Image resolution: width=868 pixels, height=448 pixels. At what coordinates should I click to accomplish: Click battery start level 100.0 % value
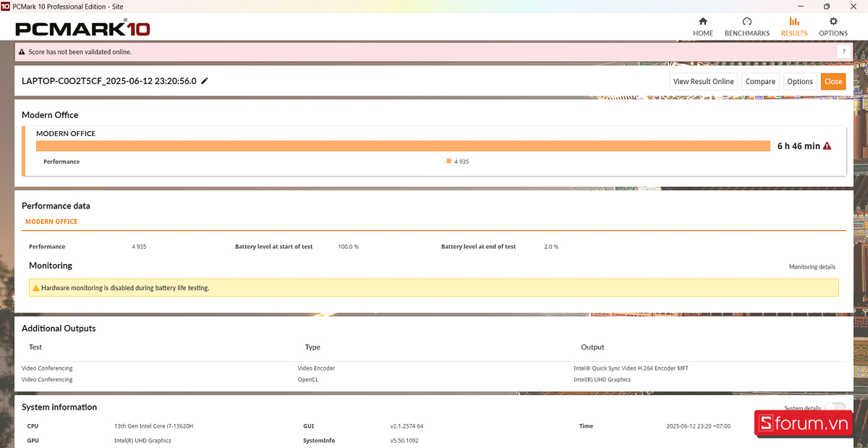click(x=348, y=247)
